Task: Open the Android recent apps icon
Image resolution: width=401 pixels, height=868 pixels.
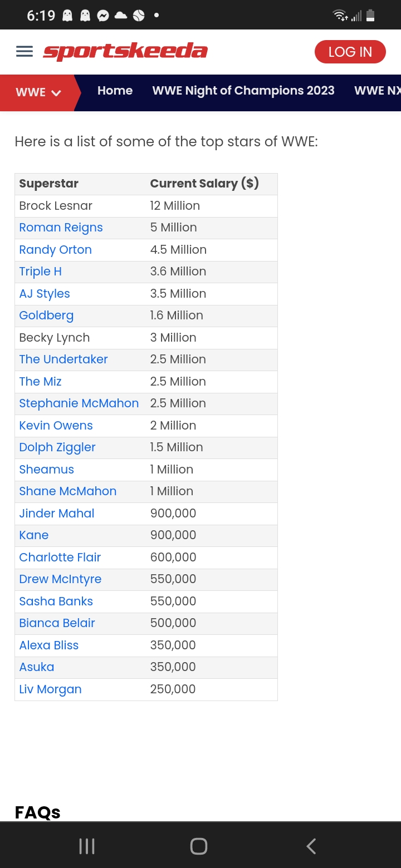Action: 87,846
